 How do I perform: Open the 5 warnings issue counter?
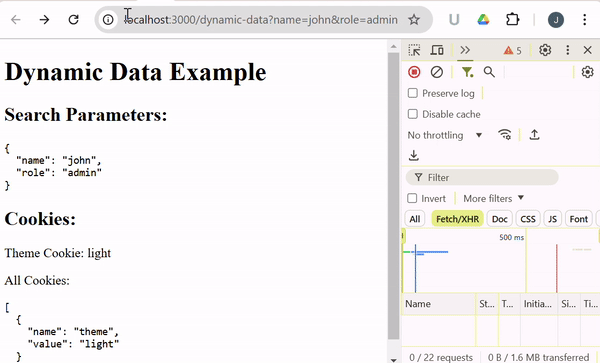click(x=512, y=50)
